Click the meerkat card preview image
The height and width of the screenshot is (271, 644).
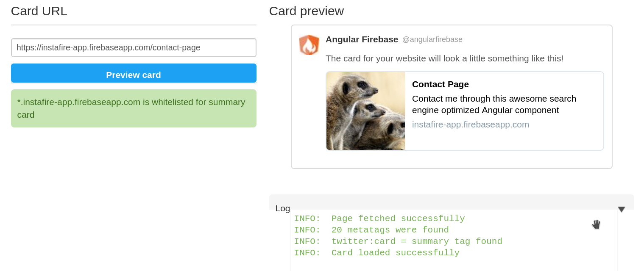click(x=365, y=111)
